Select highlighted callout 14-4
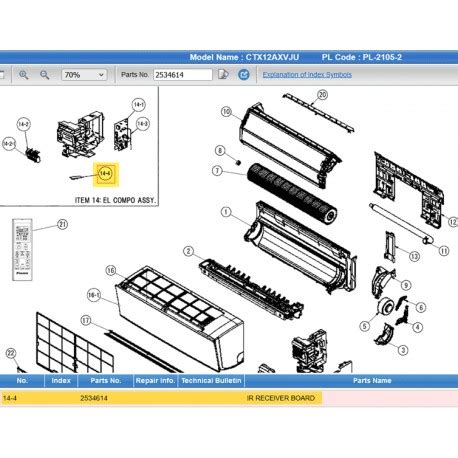This screenshot has height=458, width=458. (105, 174)
